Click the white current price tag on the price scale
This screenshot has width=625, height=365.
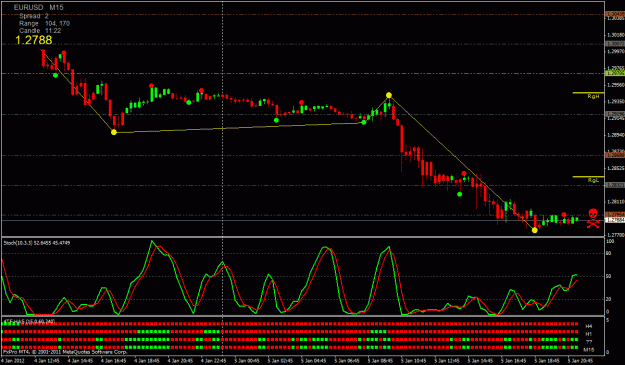(615, 220)
